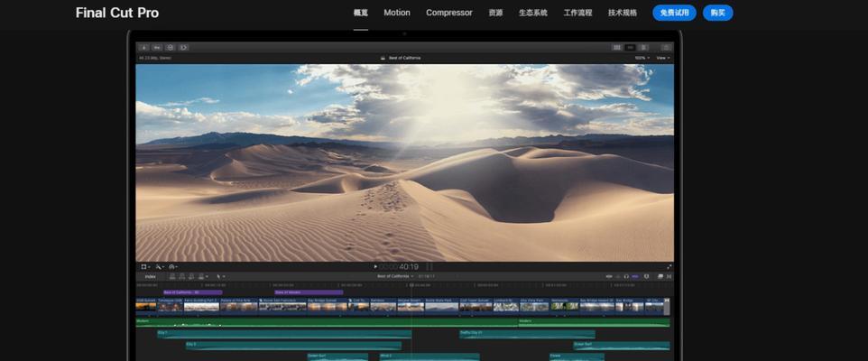Screen dimensions: 868x361
Task: Click the share icon at toolbar far right
Action: point(666,48)
